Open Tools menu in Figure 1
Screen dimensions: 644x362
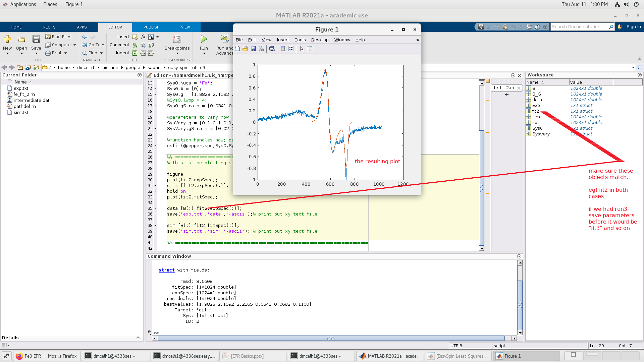pos(300,40)
